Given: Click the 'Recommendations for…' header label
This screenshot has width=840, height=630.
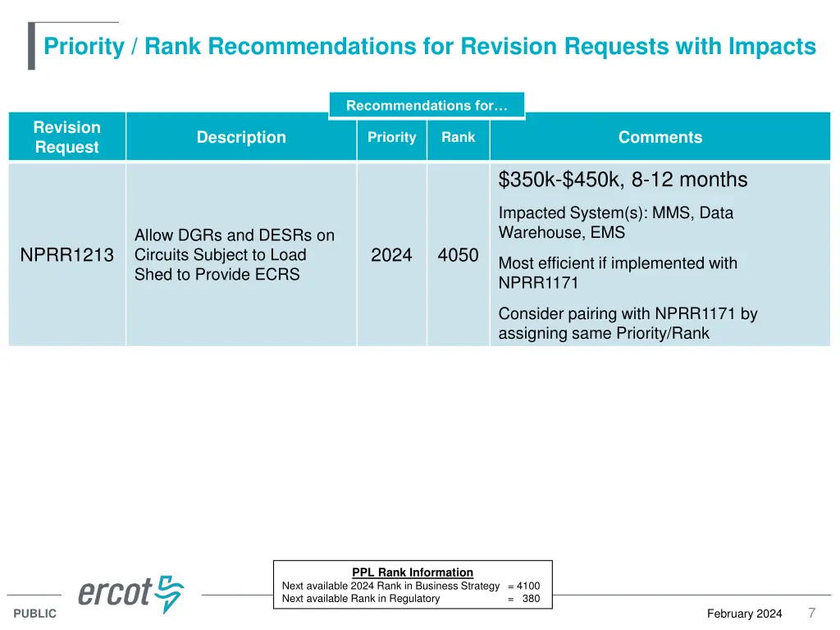Looking at the screenshot, I should [427, 105].
